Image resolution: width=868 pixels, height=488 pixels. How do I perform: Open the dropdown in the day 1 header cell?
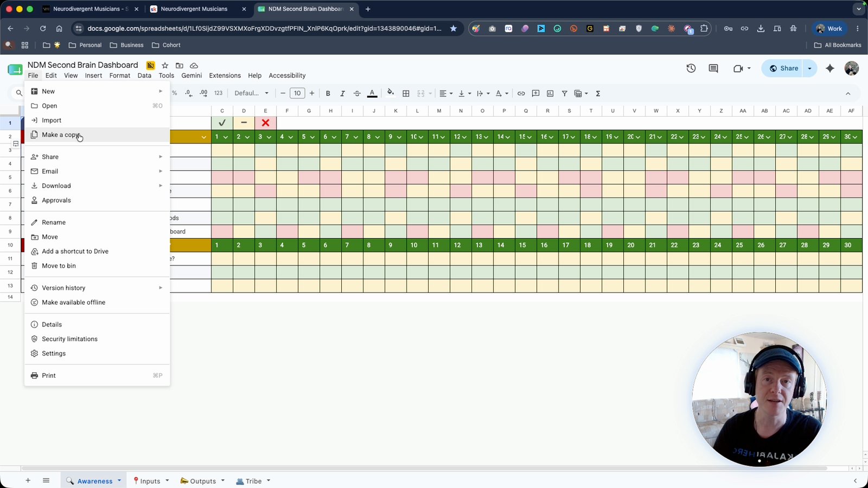pyautogui.click(x=225, y=137)
